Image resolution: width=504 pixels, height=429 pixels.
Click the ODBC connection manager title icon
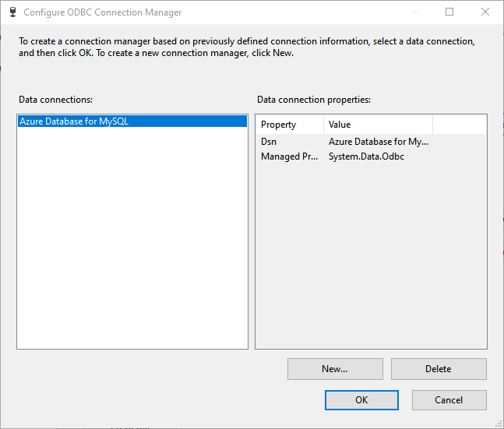12,12
